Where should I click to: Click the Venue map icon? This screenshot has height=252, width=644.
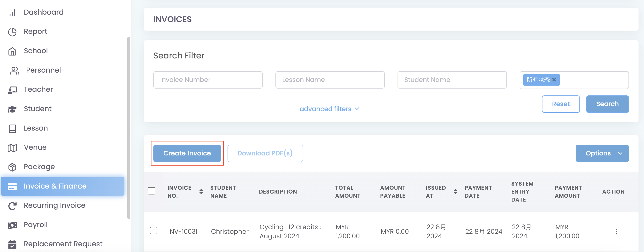(12, 148)
